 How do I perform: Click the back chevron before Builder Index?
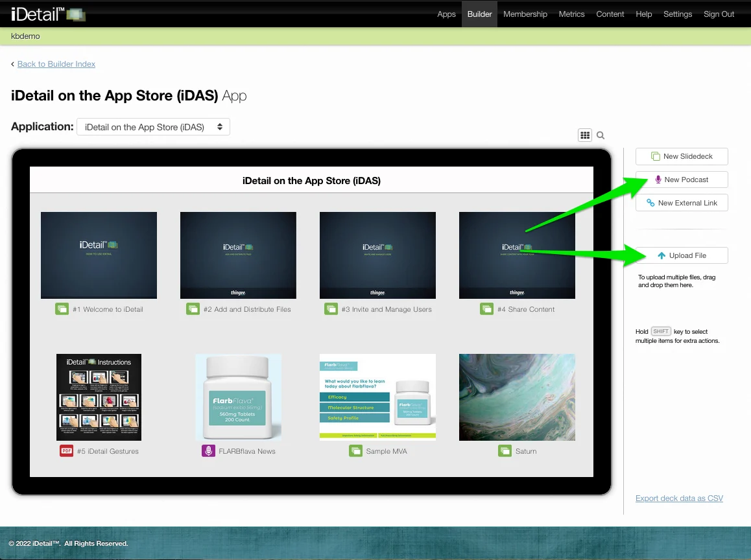pyautogui.click(x=12, y=64)
